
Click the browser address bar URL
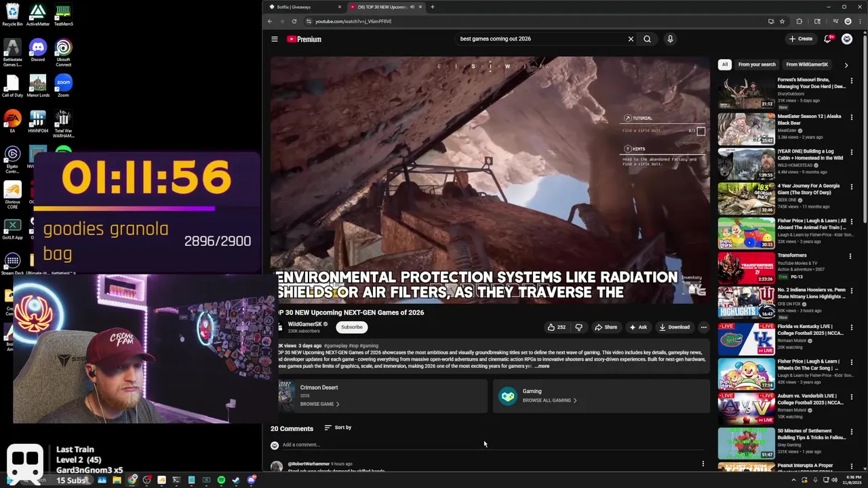click(353, 21)
